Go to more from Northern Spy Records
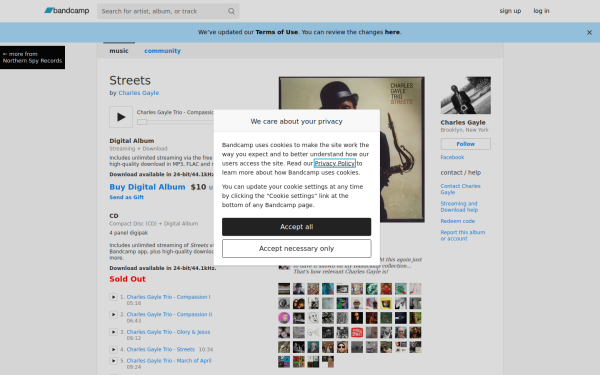This screenshot has height=375, width=600. click(x=32, y=57)
